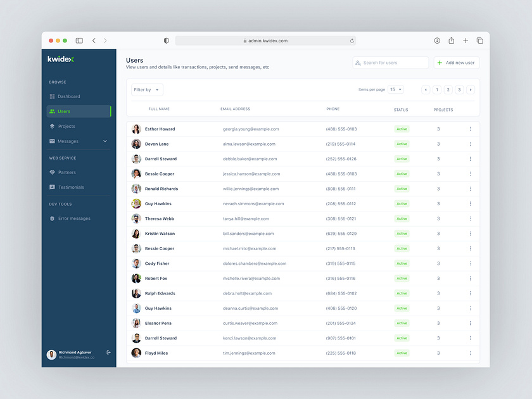Click phone (316) 555-0116
The width and height of the screenshot is (532, 399).
(341, 278)
